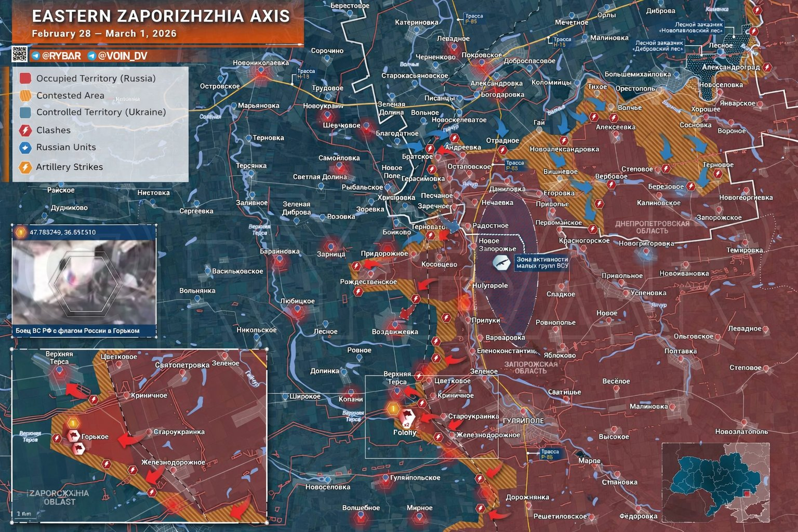The height and width of the screenshot is (532, 798).
Task: Click the clash marker above Красногорское
Action: point(592,229)
